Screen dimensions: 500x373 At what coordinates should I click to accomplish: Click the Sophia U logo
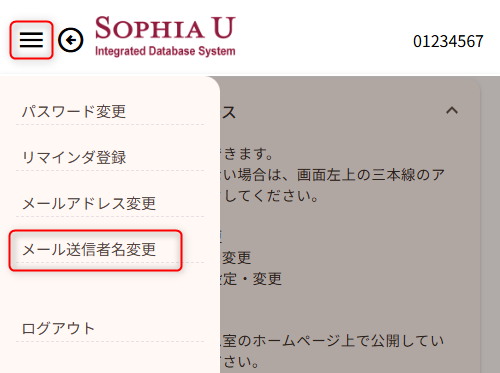[x=165, y=36]
